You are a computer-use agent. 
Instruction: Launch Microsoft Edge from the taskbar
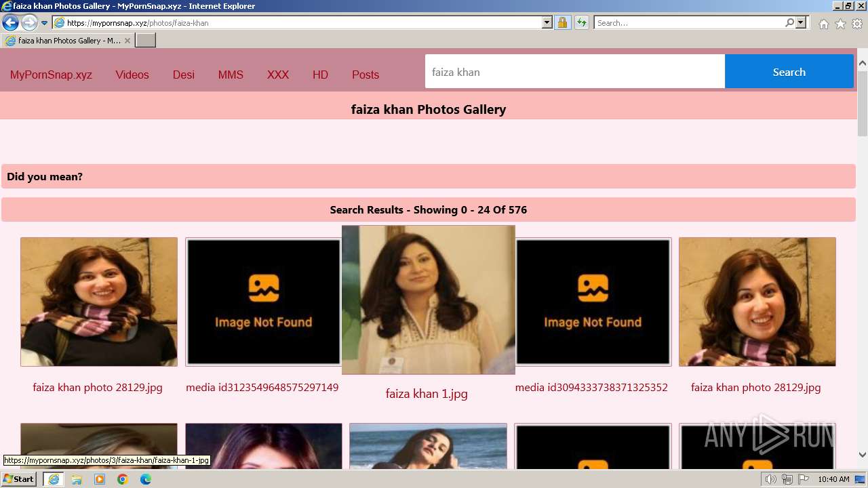coord(146,479)
